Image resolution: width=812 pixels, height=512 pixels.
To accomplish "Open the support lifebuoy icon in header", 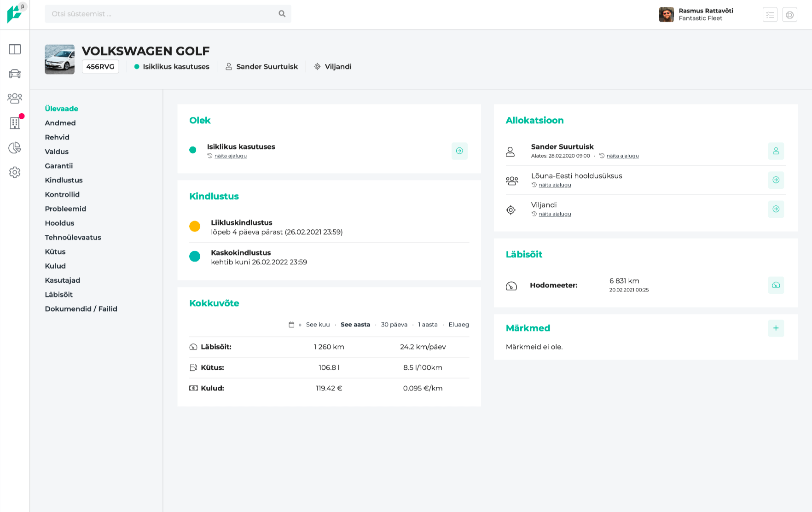I will click(790, 15).
